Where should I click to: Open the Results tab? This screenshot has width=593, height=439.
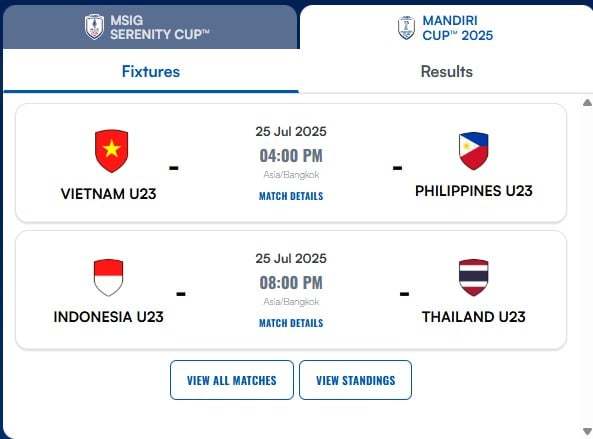click(447, 71)
